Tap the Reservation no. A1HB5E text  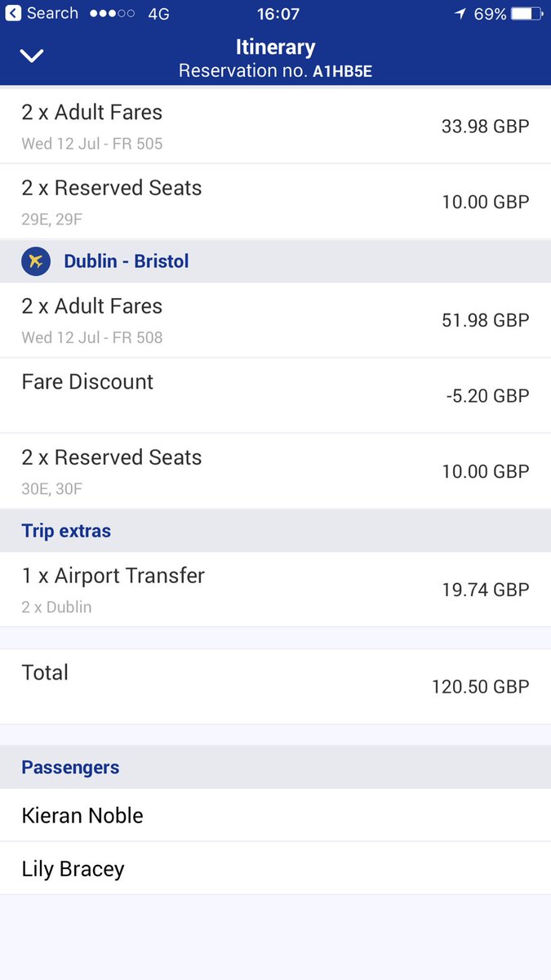coord(275,71)
